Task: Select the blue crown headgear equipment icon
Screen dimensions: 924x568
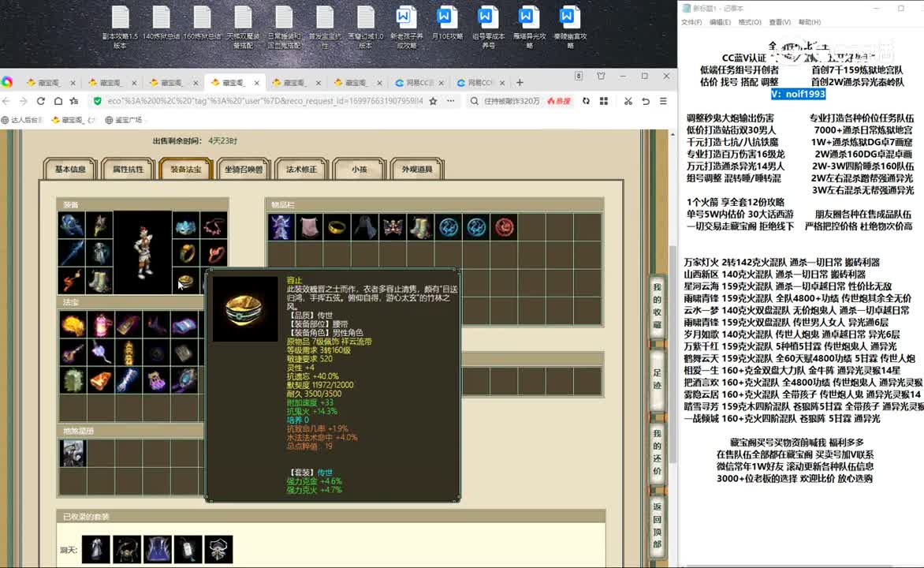Action: (x=186, y=226)
